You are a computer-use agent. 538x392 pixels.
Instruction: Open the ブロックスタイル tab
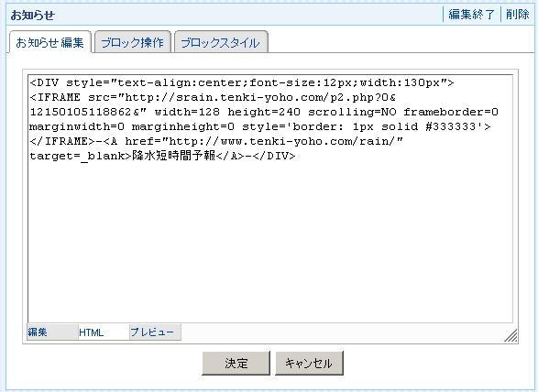pyautogui.click(x=221, y=42)
